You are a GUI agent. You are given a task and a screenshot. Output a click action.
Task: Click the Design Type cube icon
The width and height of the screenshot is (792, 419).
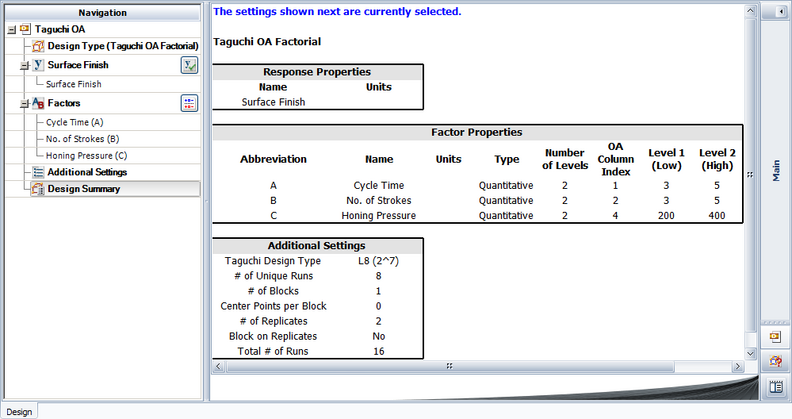[x=38, y=46]
